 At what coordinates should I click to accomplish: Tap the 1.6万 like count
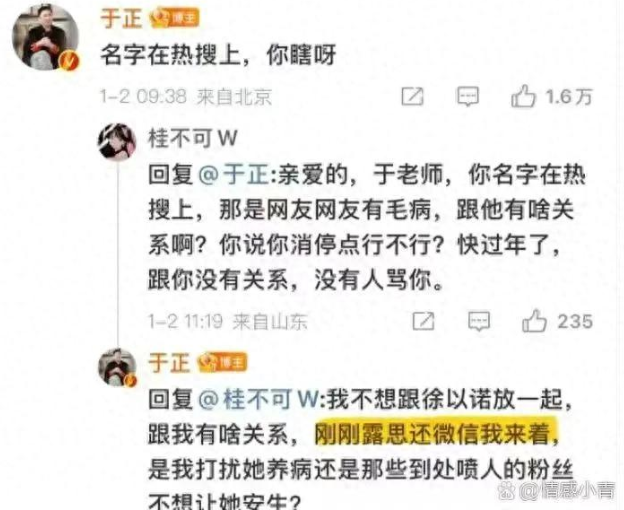569,97
